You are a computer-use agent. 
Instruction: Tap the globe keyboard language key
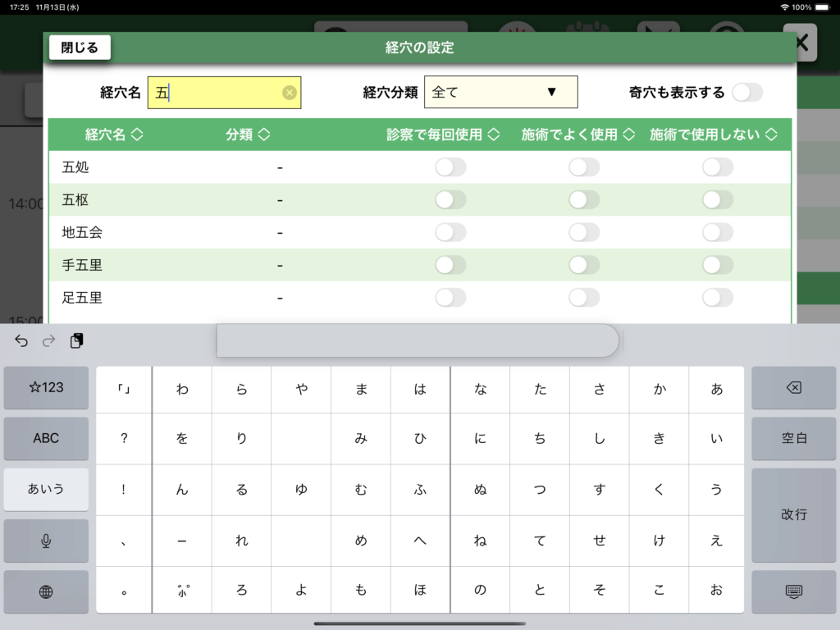[46, 591]
